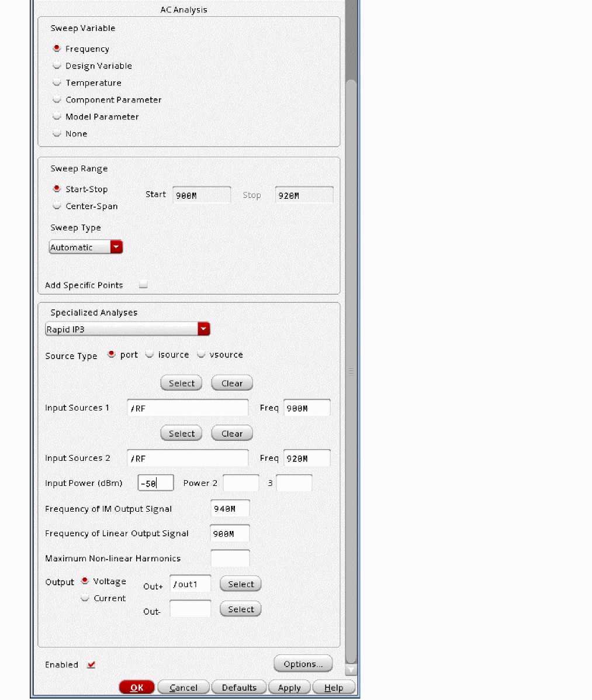592x700 pixels.
Task: Click the Power 2 field
Action: [x=241, y=483]
